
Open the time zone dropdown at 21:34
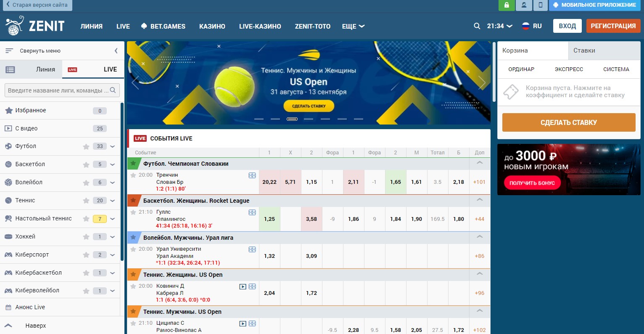pyautogui.click(x=499, y=26)
